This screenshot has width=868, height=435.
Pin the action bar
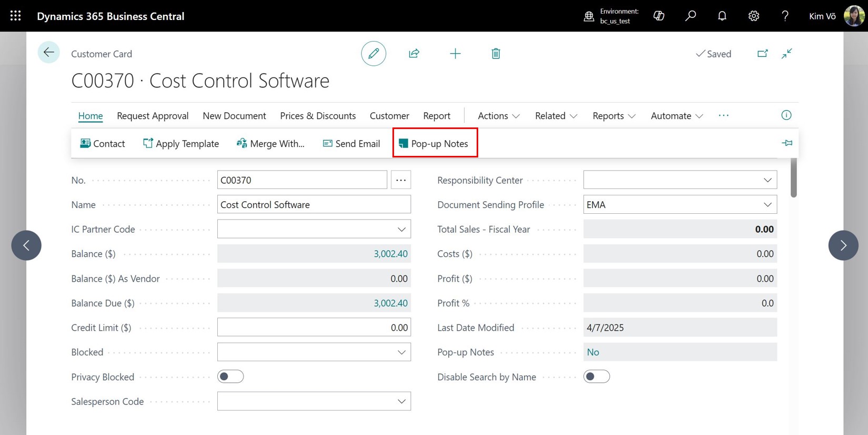pos(787,143)
